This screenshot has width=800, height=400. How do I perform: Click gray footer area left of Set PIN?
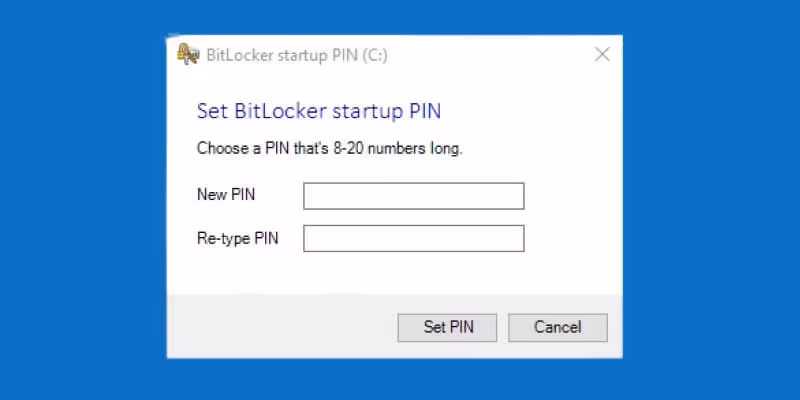click(x=280, y=327)
